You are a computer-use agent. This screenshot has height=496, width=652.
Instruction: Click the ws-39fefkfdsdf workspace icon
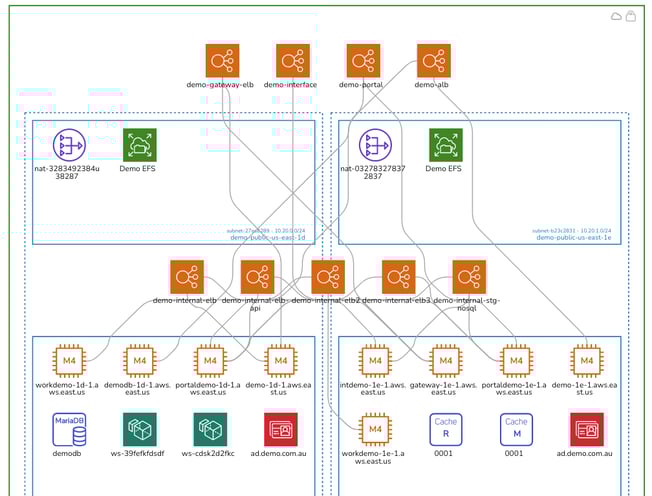(139, 429)
